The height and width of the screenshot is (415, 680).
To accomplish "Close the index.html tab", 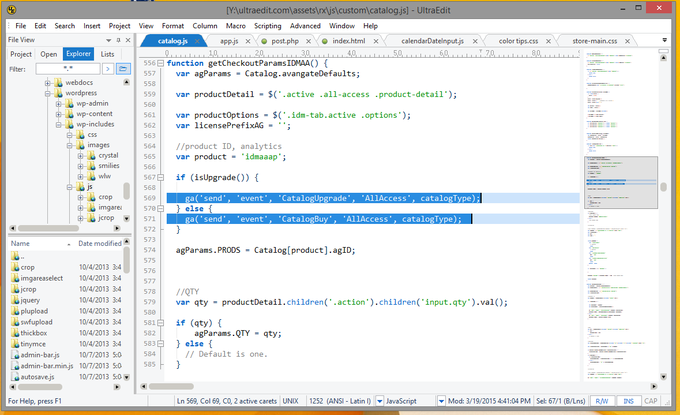I will click(376, 41).
